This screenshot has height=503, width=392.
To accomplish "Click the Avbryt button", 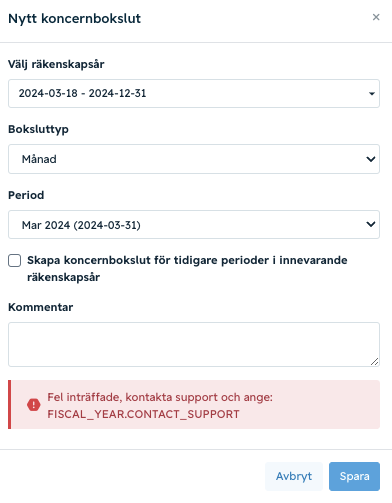I will pos(294,476).
